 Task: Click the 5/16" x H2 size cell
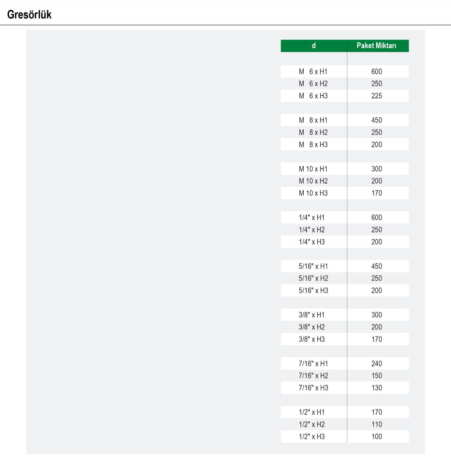[x=314, y=278]
